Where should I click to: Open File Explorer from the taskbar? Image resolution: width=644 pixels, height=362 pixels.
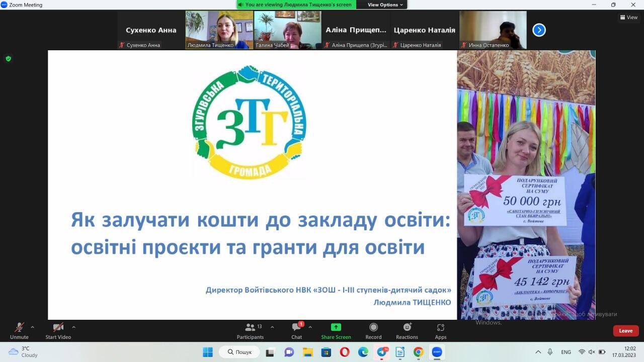[x=307, y=352]
